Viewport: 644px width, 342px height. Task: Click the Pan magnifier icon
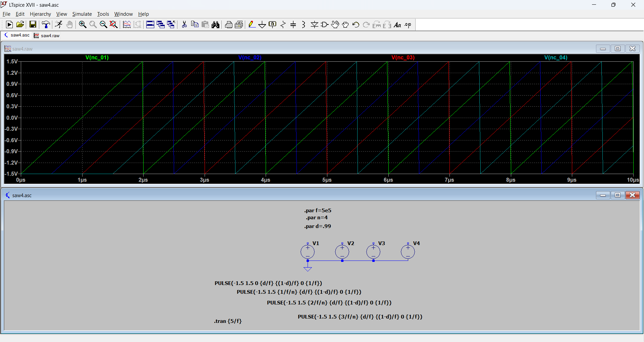point(93,24)
